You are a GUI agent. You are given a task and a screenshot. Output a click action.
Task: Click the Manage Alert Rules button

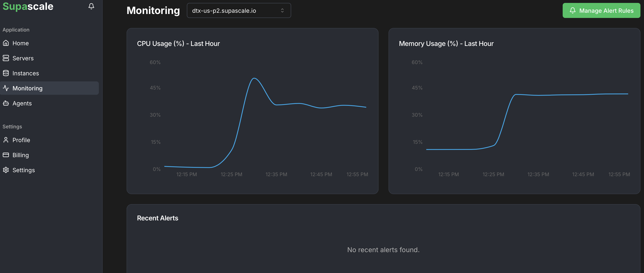coord(601,10)
